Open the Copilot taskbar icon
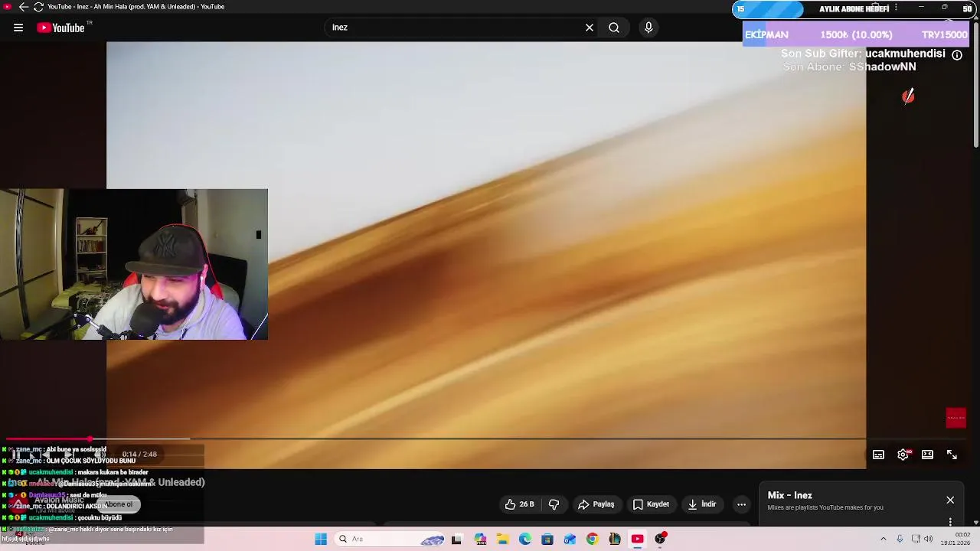This screenshot has height=551, width=980. click(x=480, y=540)
